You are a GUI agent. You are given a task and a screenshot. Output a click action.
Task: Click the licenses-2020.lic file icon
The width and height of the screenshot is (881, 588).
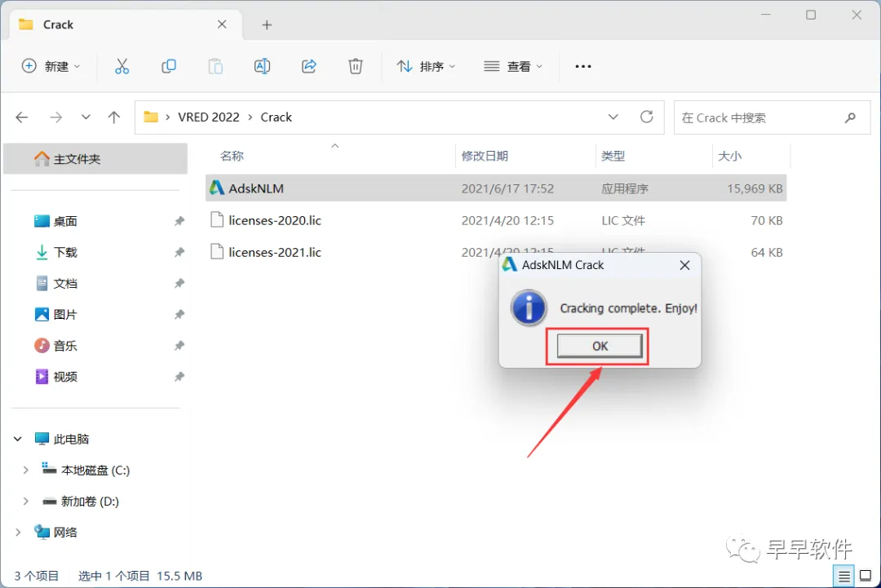(x=217, y=219)
